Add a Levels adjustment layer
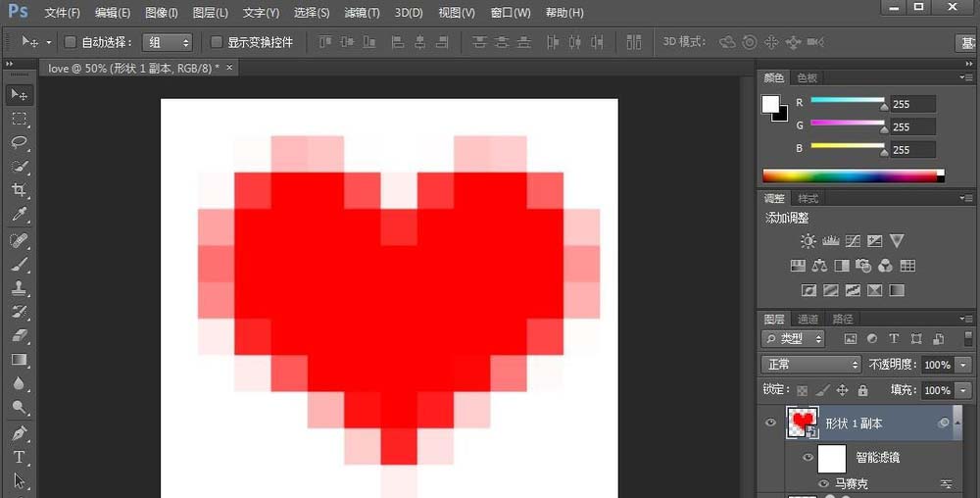980x498 pixels. pos(831,241)
